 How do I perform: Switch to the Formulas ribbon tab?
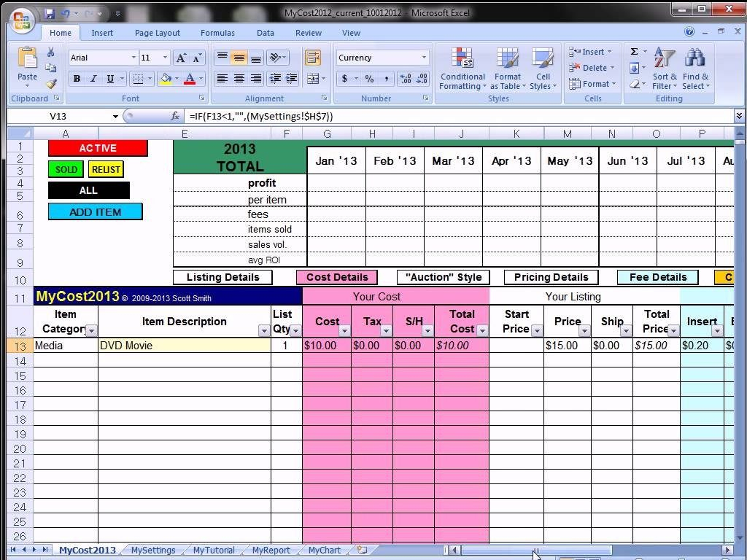pyautogui.click(x=217, y=33)
